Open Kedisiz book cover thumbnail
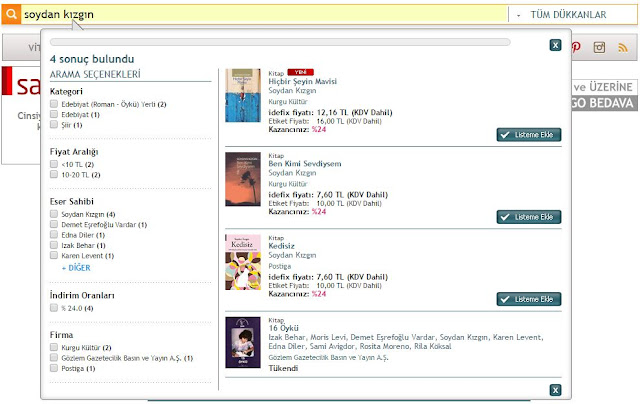Screen dimensions: 640x404 pyautogui.click(x=243, y=262)
